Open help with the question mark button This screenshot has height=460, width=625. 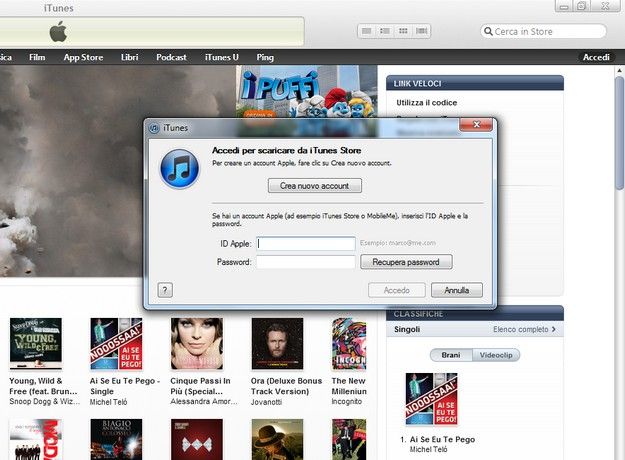point(165,290)
